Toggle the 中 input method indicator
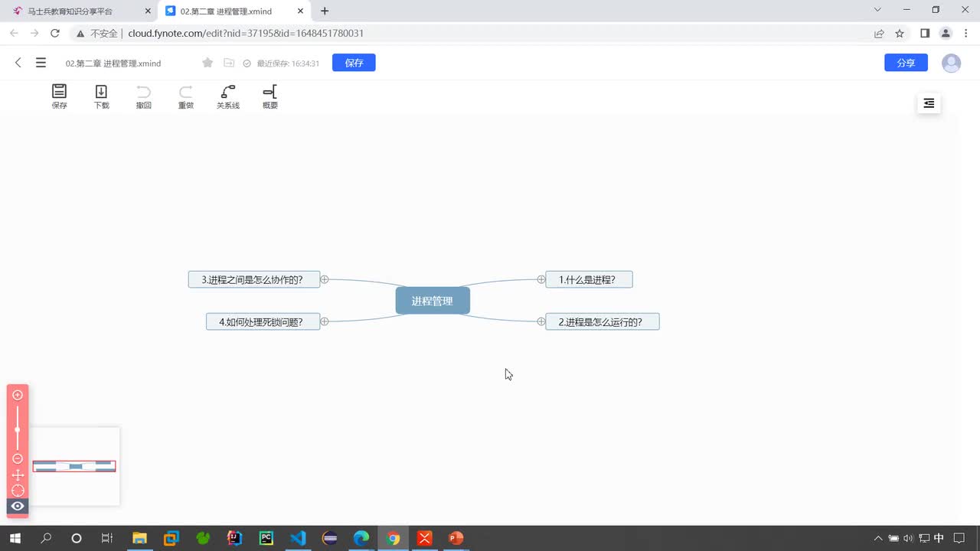Image resolution: width=980 pixels, height=551 pixels. tap(939, 538)
